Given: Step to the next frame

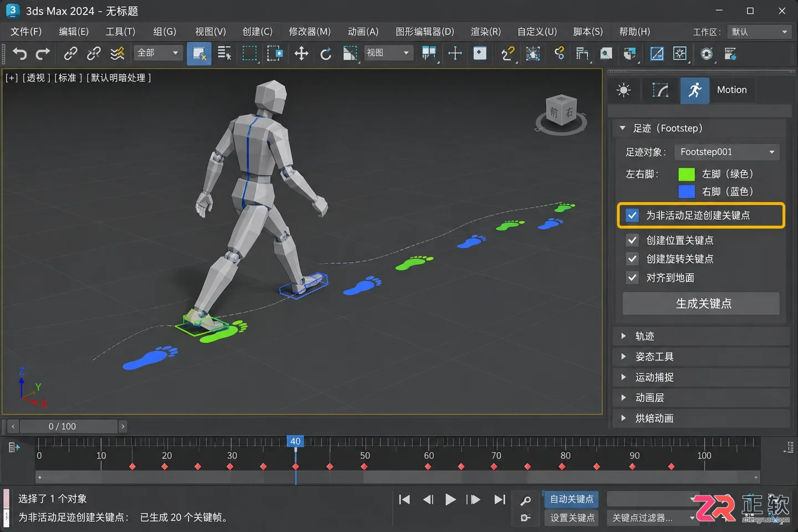Looking at the screenshot, I should pyautogui.click(x=473, y=500).
